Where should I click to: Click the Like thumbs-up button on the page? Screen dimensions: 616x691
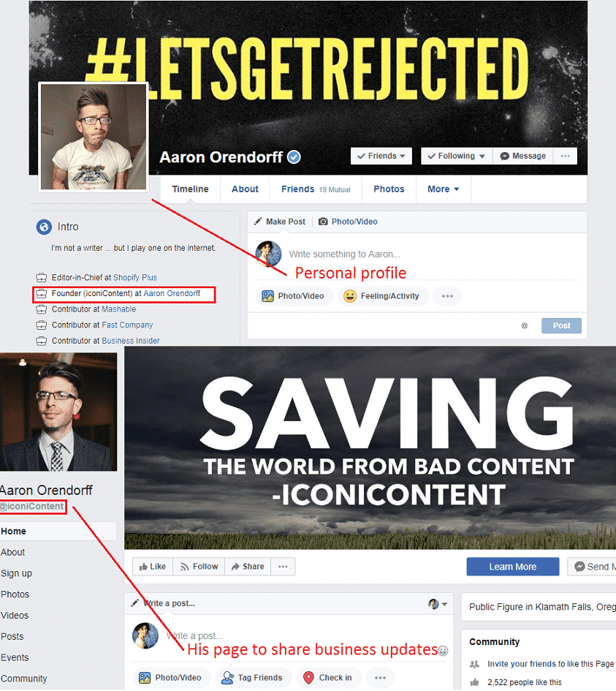click(152, 566)
